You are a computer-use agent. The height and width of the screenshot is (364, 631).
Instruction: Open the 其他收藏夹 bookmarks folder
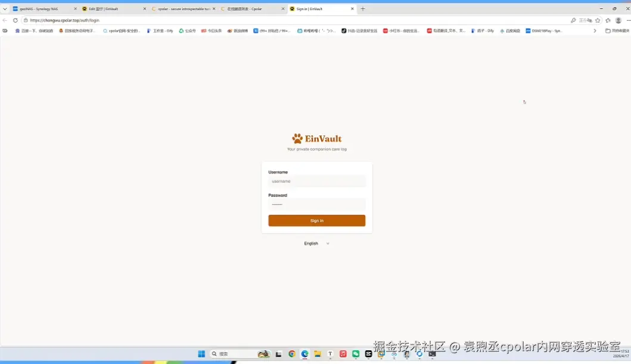[x=617, y=30]
